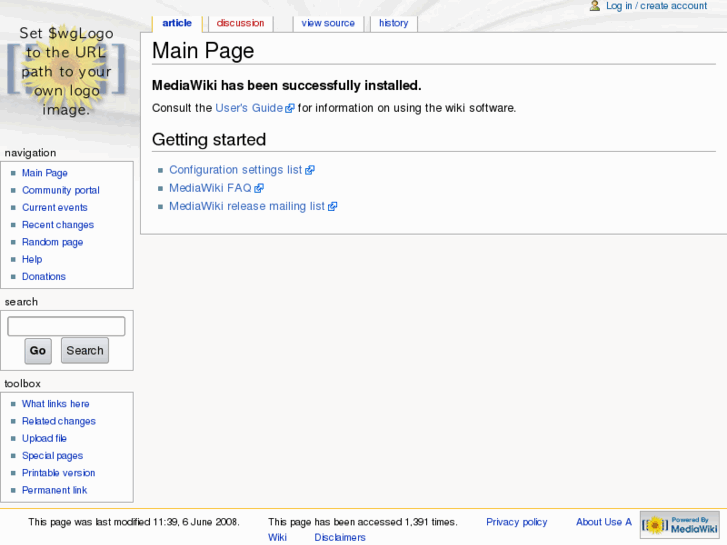Open the history tab
The width and height of the screenshot is (727, 545).
click(393, 23)
